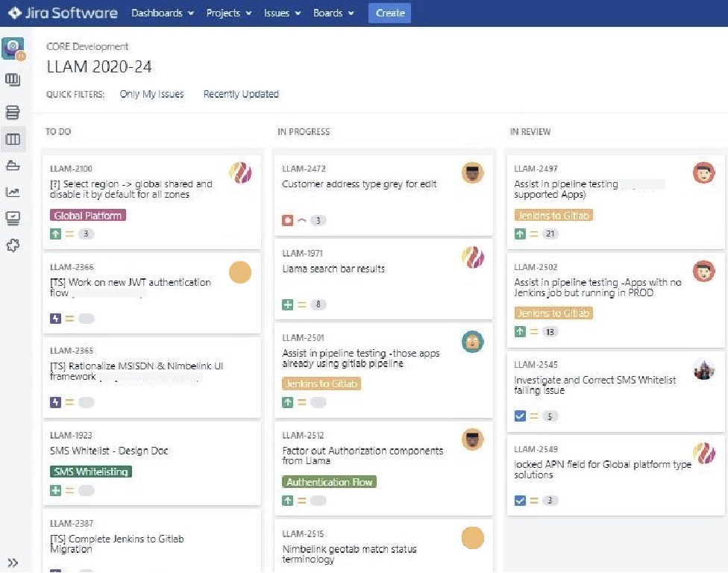This screenshot has height=573, width=728.
Task: Click story points badge 13 on LLAM-2502
Action: pos(550,331)
